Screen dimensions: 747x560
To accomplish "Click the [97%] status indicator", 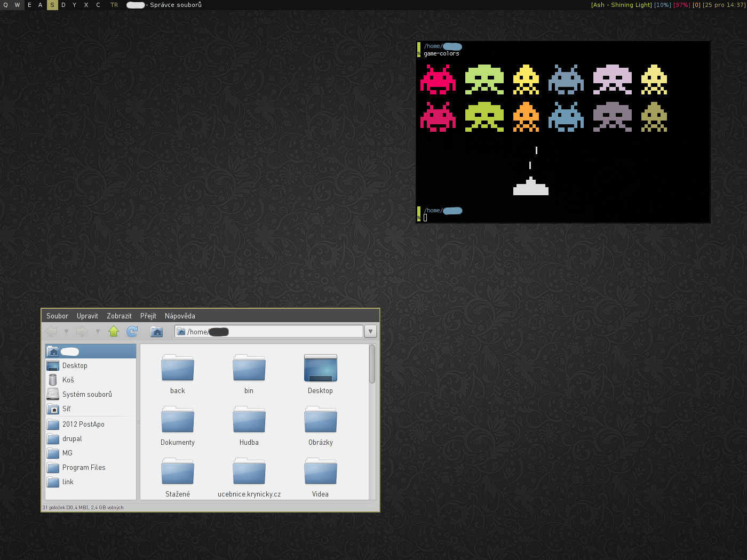I will point(682,5).
